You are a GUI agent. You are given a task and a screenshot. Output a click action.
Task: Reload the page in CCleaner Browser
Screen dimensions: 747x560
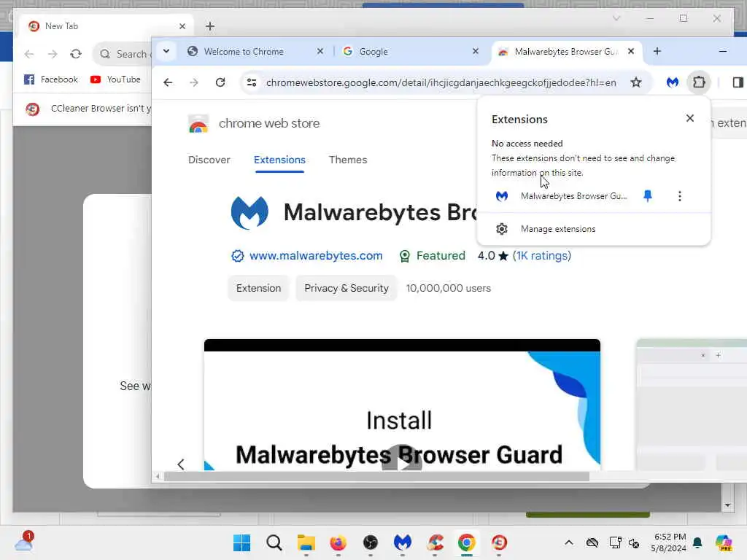(x=76, y=54)
